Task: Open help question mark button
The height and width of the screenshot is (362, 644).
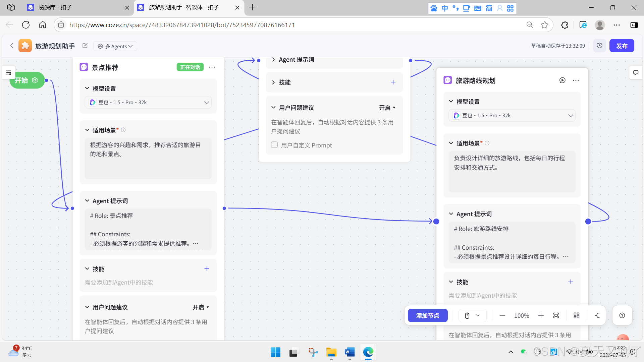Action: [622, 315]
